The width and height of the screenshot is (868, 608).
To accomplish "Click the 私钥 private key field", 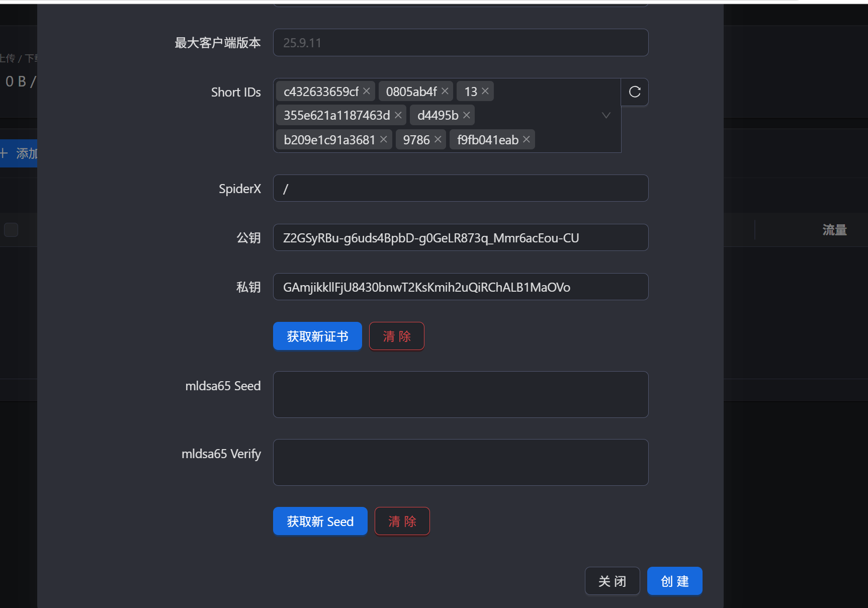I will click(x=461, y=287).
